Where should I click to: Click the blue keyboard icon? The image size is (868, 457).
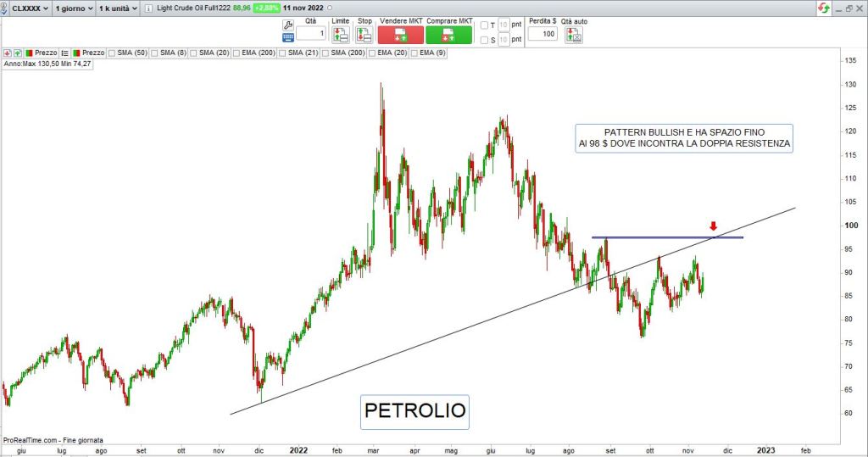point(287,37)
